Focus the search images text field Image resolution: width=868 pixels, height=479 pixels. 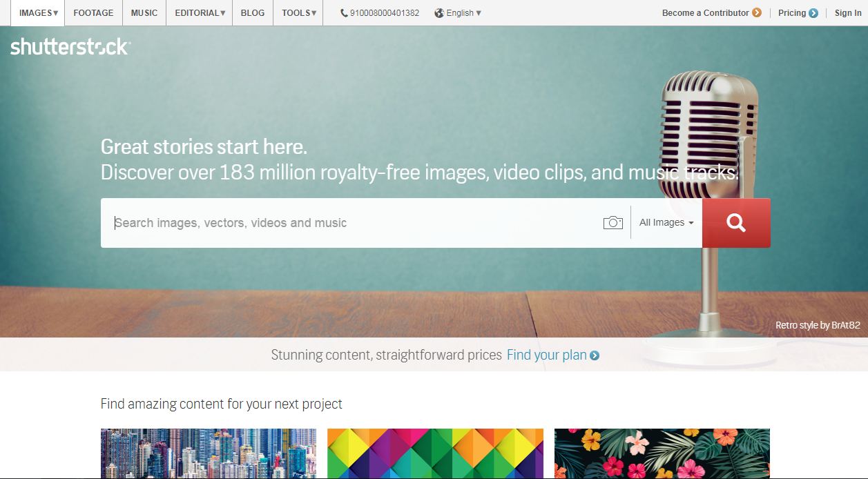[352, 223]
